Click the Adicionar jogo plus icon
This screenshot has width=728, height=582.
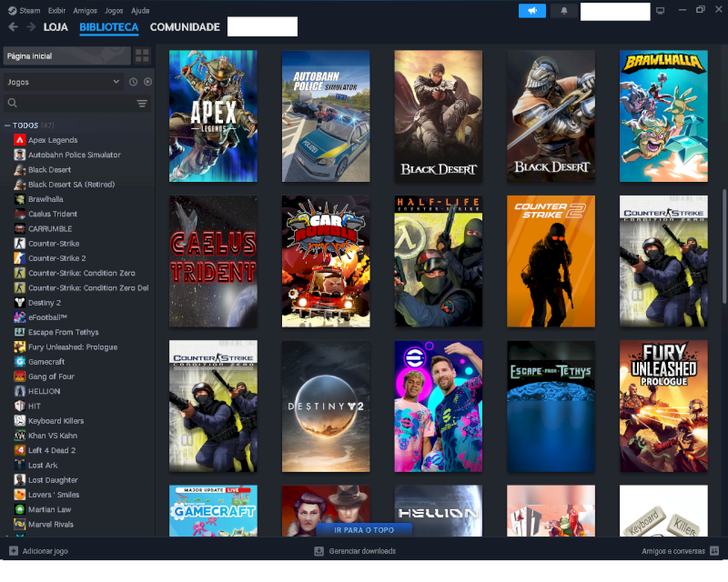point(14,551)
